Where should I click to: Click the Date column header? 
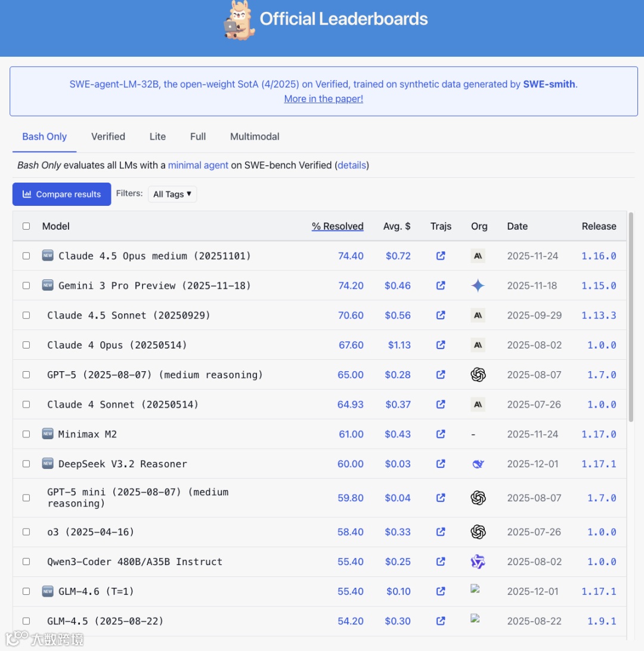pos(517,226)
